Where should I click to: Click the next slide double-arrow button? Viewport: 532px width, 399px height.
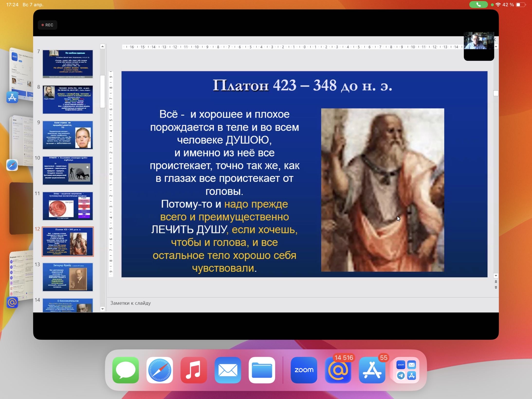click(x=496, y=287)
